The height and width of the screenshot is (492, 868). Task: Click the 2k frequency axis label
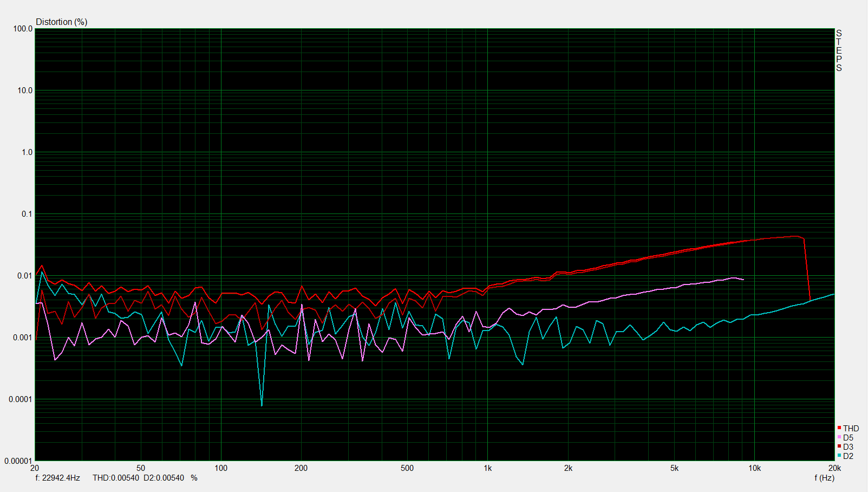point(568,468)
